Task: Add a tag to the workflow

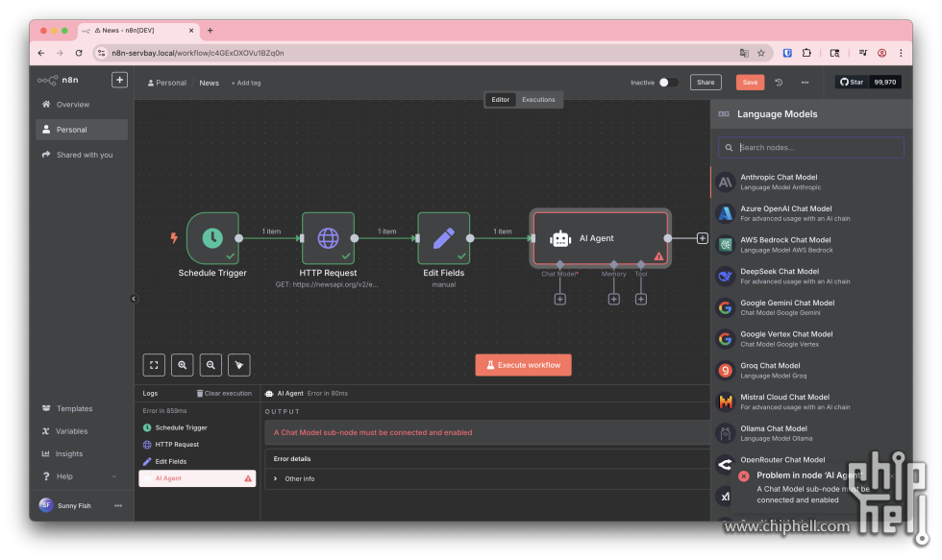Action: 246,83
